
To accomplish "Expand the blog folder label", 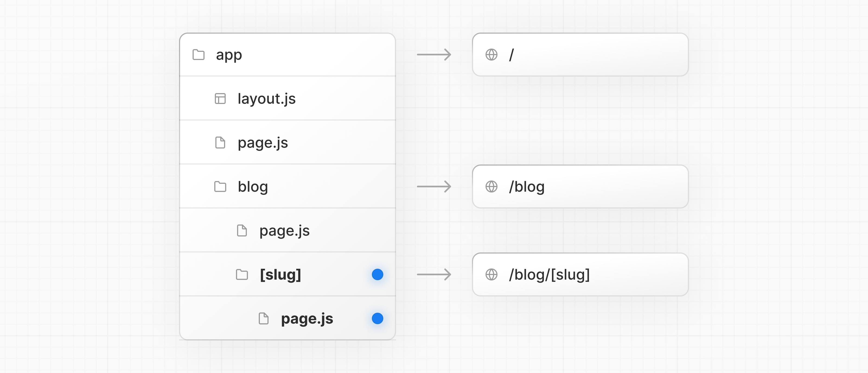I will [x=253, y=187].
